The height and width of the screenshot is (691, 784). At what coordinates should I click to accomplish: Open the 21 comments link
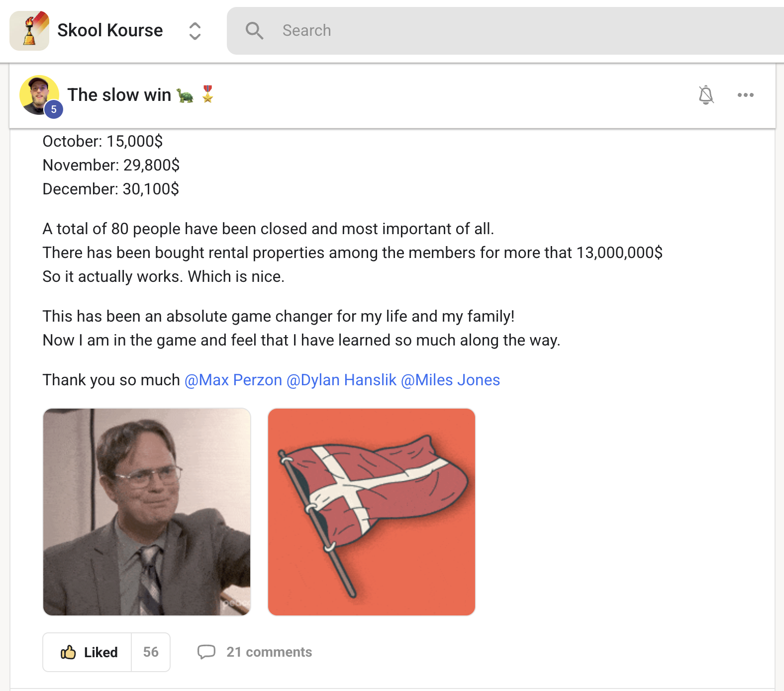point(269,652)
